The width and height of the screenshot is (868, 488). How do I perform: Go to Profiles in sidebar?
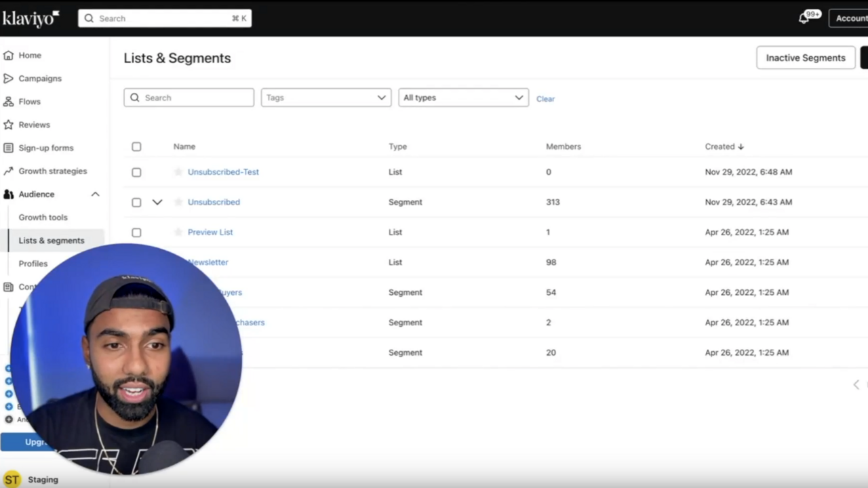[x=33, y=264]
